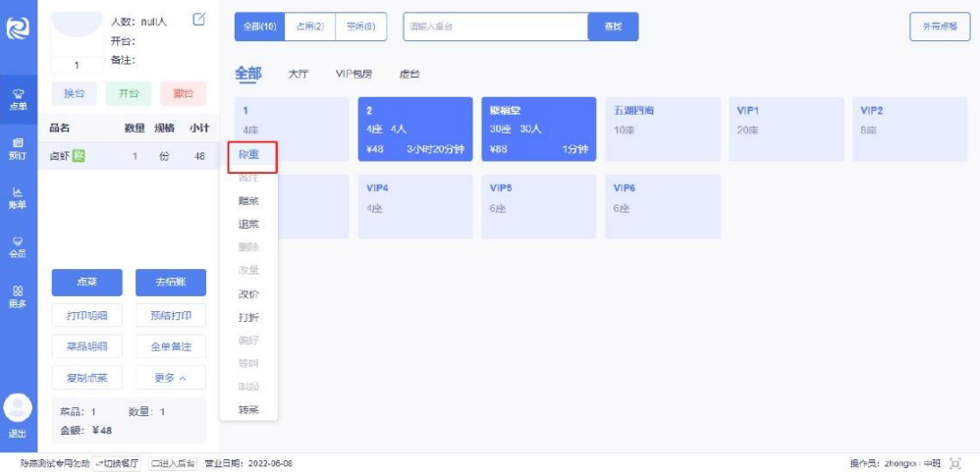Click the 查找 search button
980x475 pixels.
click(x=613, y=26)
